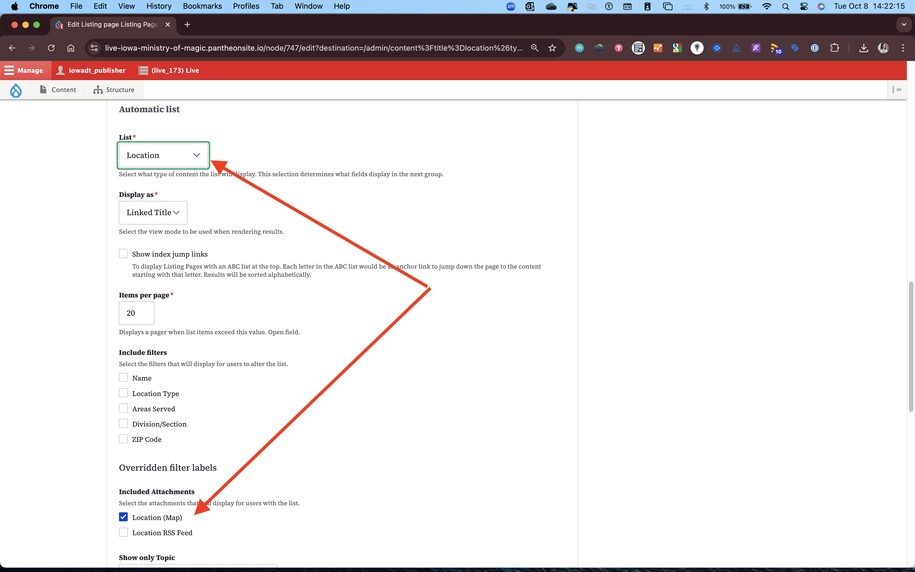The image size is (915, 572).
Task: Open the Chrome Extensions puzzle icon
Action: tap(834, 48)
